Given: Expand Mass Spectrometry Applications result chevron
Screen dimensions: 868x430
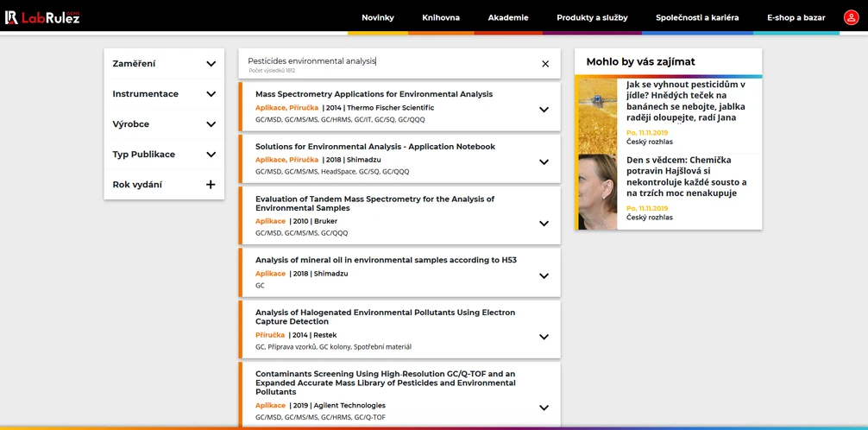Looking at the screenshot, I should tap(544, 110).
